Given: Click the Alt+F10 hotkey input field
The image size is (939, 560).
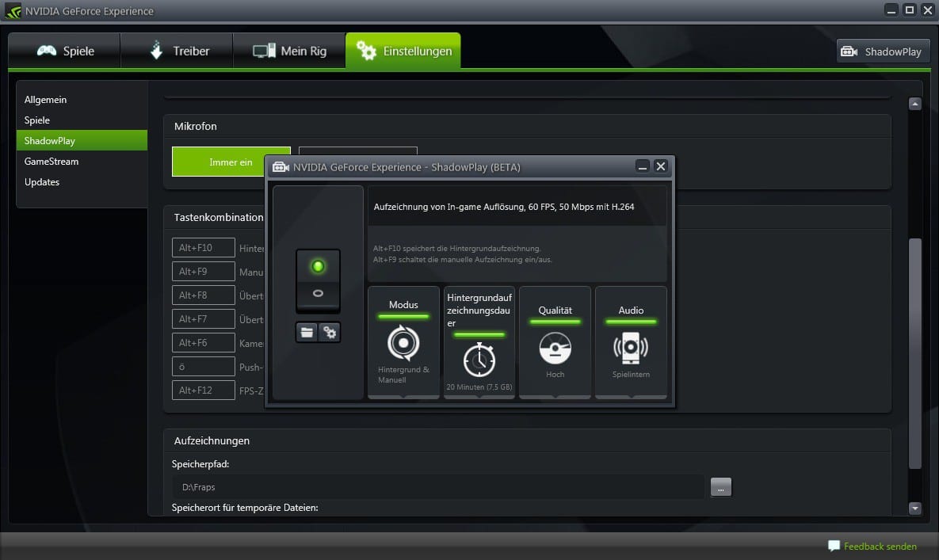Looking at the screenshot, I should tap(204, 248).
